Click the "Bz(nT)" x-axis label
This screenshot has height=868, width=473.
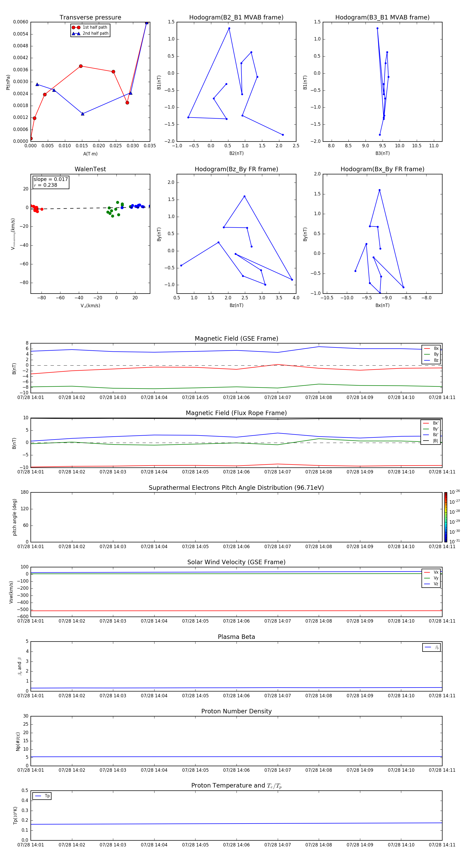(236, 305)
